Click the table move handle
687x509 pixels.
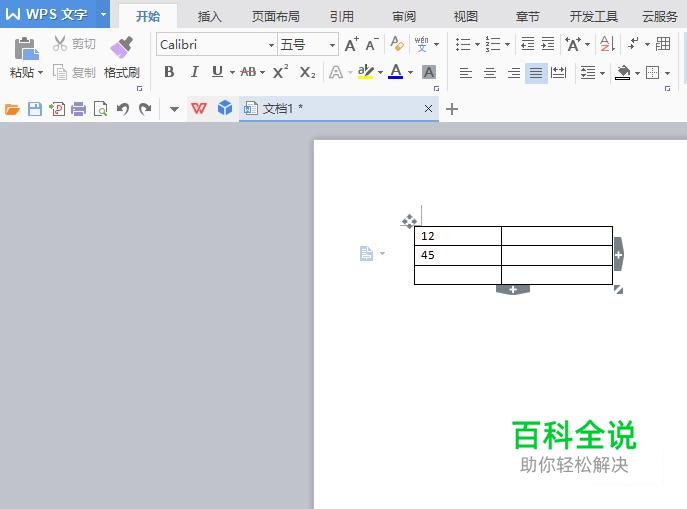tap(409, 221)
